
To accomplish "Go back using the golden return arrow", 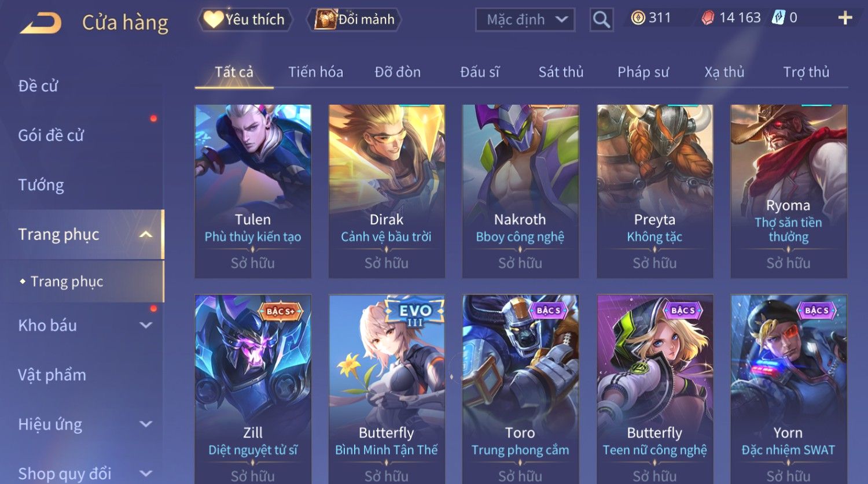I will click(x=41, y=23).
